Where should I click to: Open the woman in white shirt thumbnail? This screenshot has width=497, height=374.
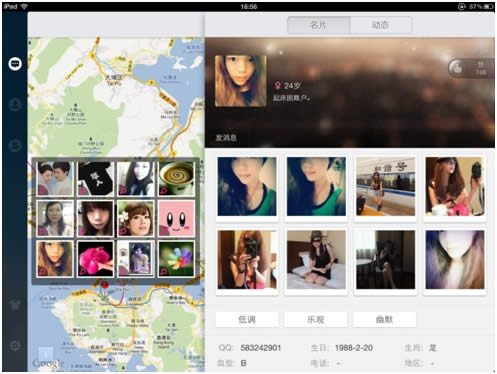click(55, 219)
